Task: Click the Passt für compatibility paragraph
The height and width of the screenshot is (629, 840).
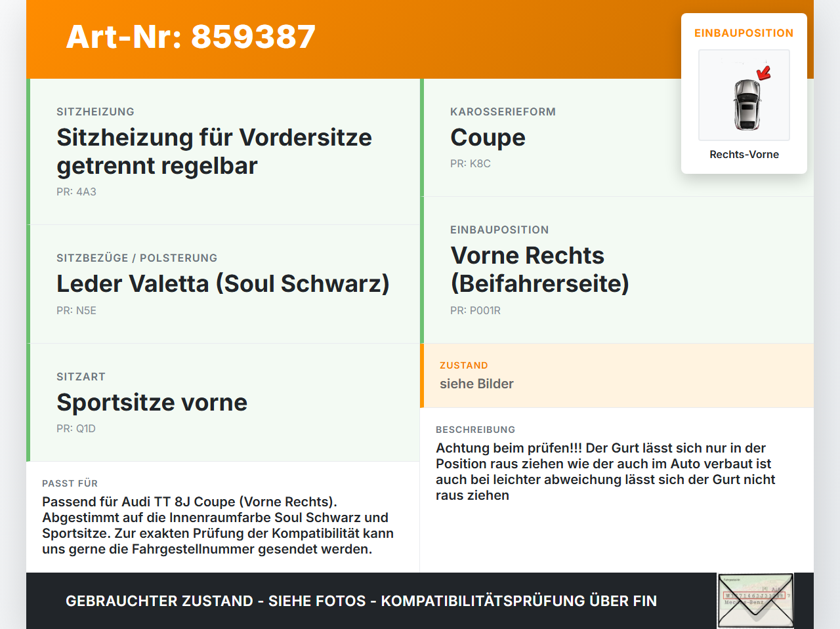Action: [x=218, y=525]
